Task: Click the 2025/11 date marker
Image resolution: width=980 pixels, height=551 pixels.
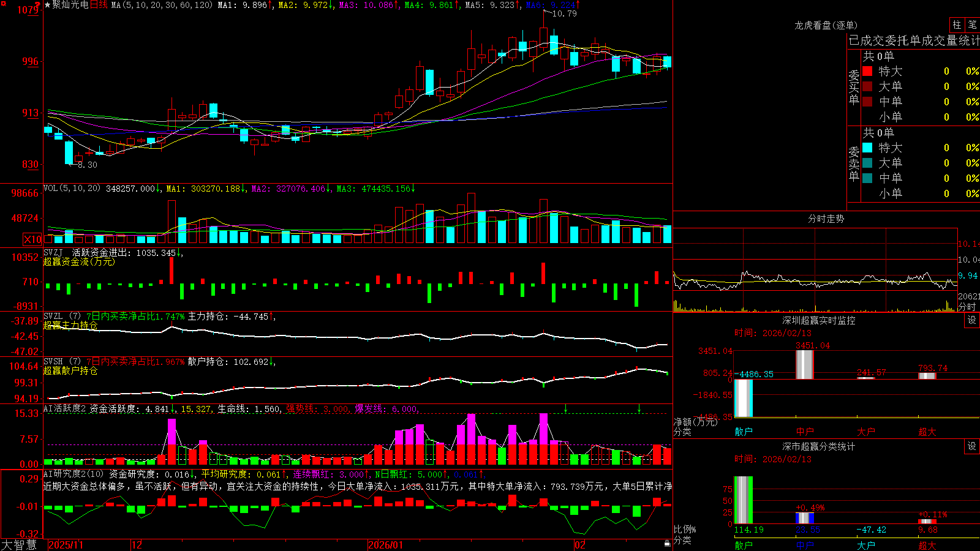Action: click(66, 545)
